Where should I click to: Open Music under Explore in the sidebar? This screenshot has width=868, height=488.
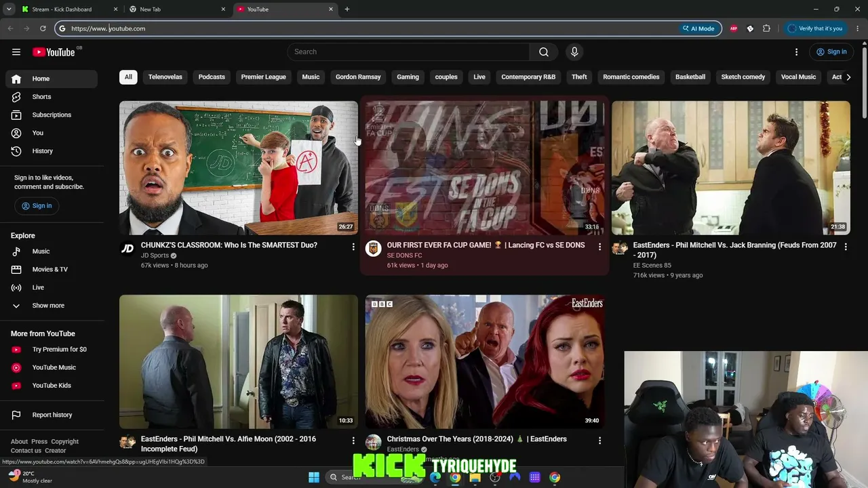pos(52,251)
